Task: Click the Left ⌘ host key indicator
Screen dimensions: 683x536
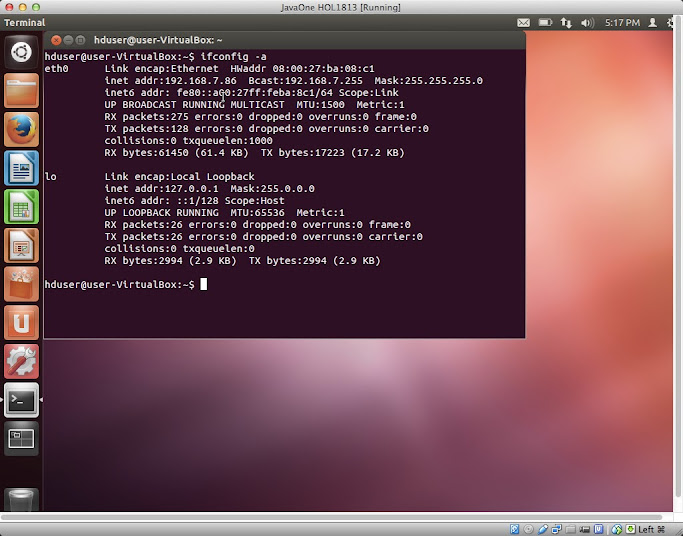Action: [651, 529]
